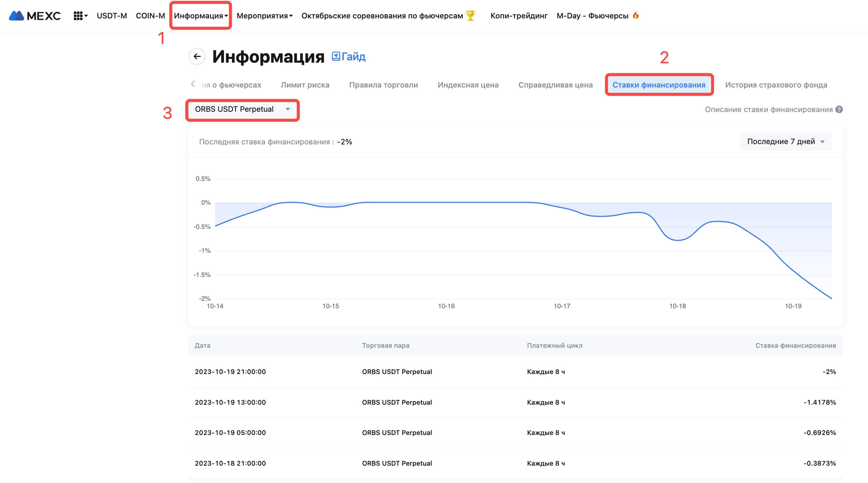Open История страхового фонда tab
The height and width of the screenshot is (483, 868).
(x=776, y=85)
